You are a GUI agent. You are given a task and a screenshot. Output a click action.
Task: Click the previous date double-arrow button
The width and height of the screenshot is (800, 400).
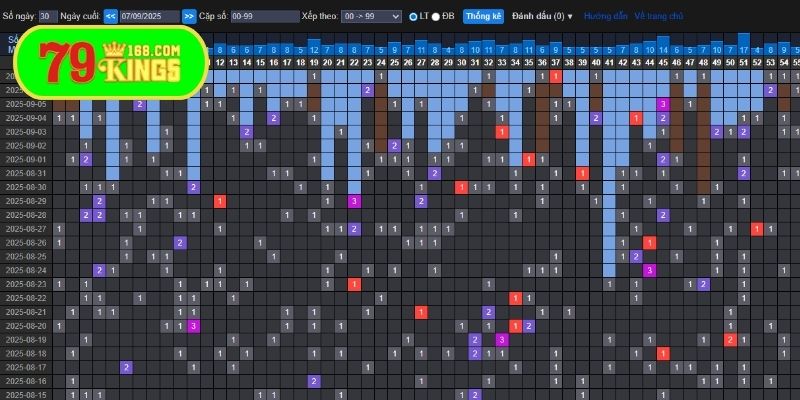(x=111, y=17)
